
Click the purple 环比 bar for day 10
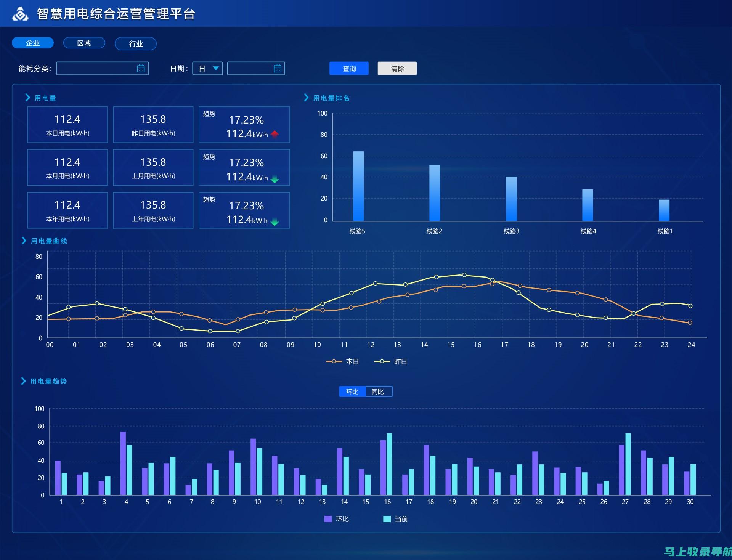pyautogui.click(x=253, y=467)
